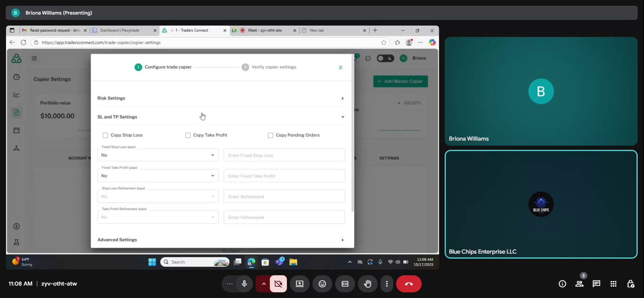Open File Explorer from the taskbar

pos(293,262)
